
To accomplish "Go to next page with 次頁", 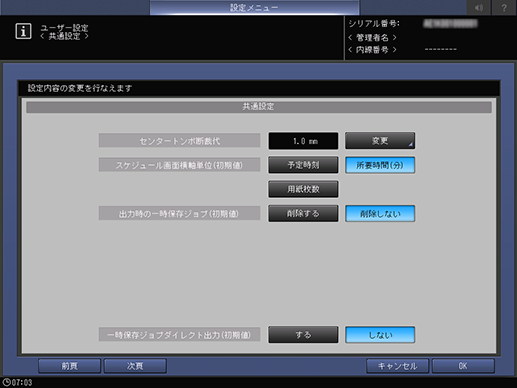I will 135,366.
